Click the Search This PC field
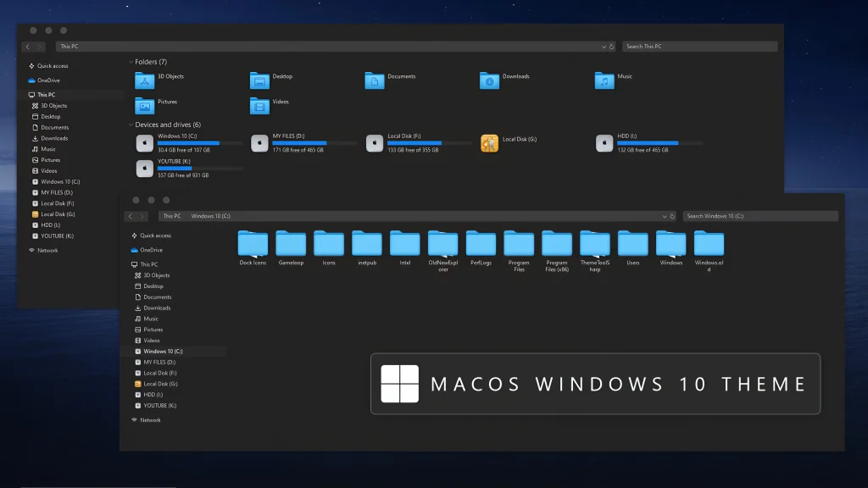This screenshot has width=868, height=488. point(699,47)
